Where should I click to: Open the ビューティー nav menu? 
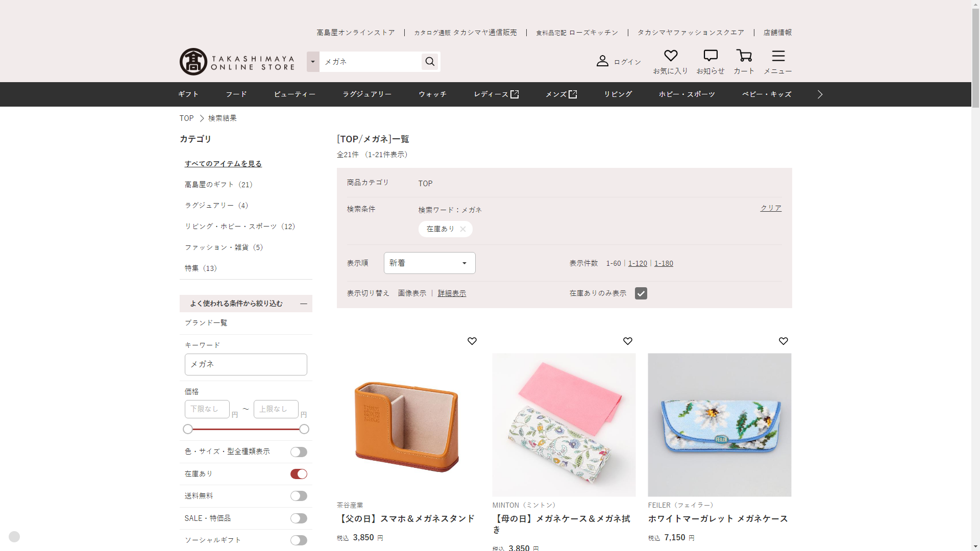click(295, 94)
